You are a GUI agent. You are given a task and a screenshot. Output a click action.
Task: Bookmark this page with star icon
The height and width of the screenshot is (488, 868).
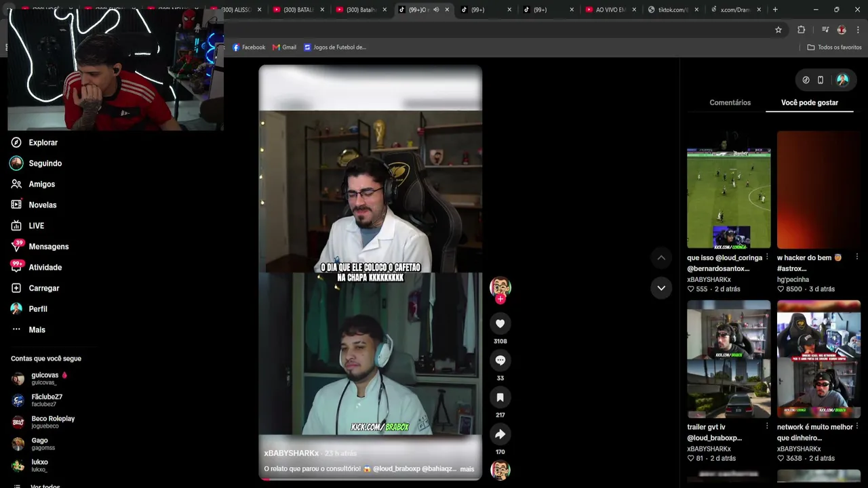(778, 30)
